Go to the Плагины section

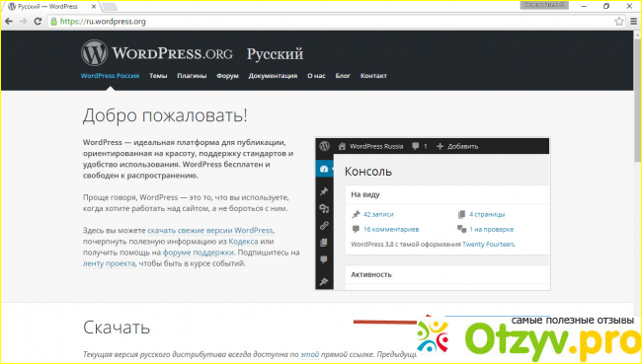pos(192,76)
